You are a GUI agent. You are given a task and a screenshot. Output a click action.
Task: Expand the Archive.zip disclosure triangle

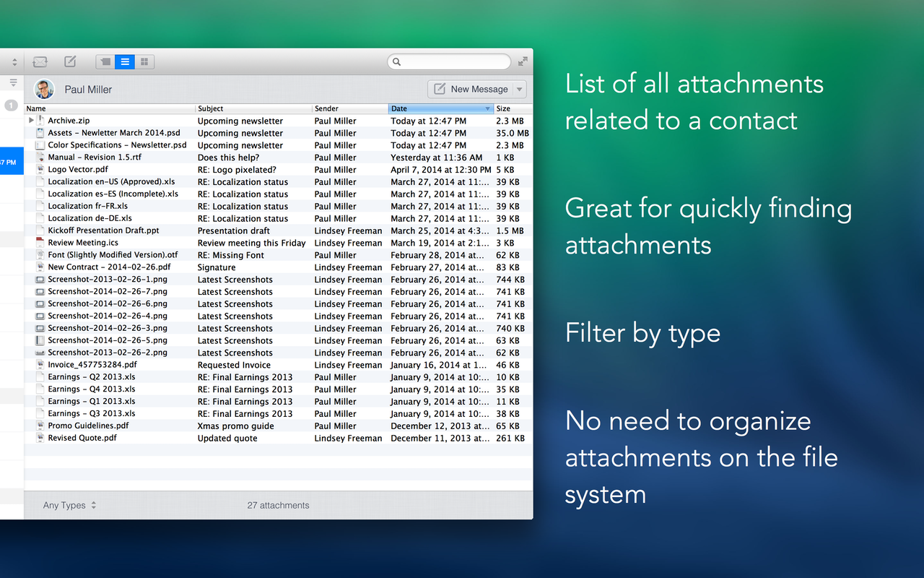click(x=31, y=121)
